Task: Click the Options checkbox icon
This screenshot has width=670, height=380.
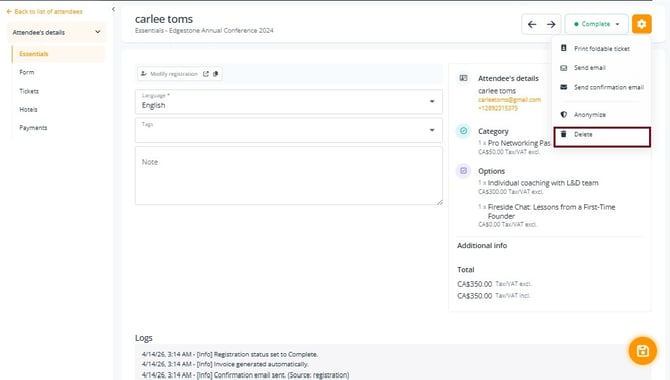Action: (x=463, y=171)
